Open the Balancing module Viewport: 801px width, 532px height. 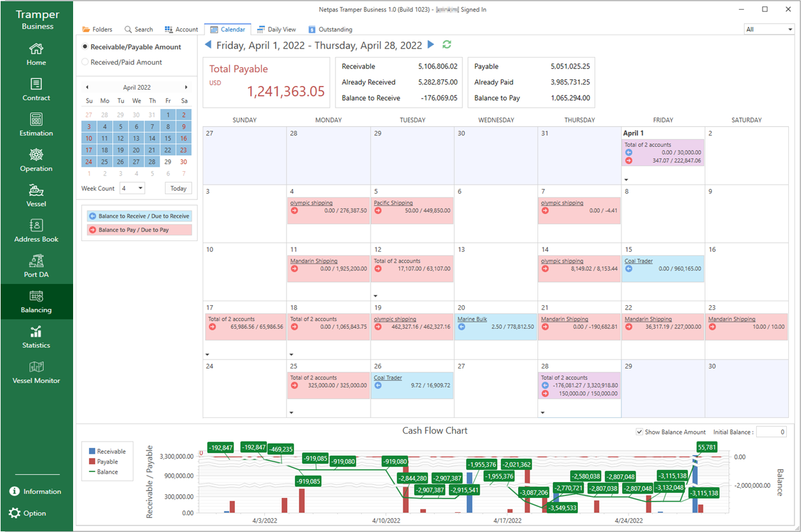(x=37, y=301)
